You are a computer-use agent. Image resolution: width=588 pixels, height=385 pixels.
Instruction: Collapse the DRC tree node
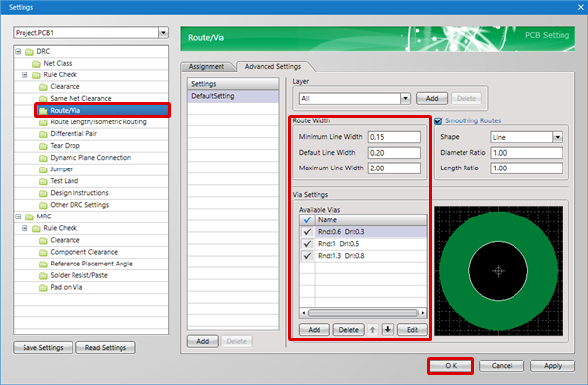click(18, 51)
